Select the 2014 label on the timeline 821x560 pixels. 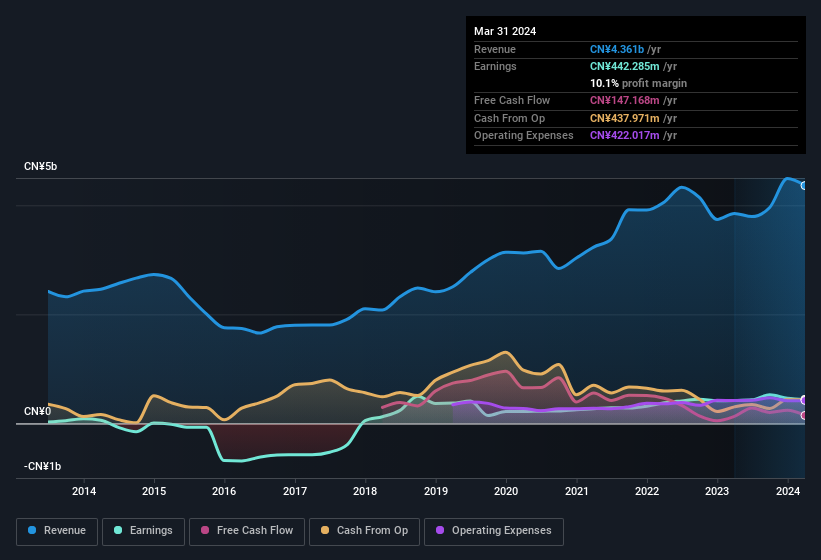[x=84, y=491]
